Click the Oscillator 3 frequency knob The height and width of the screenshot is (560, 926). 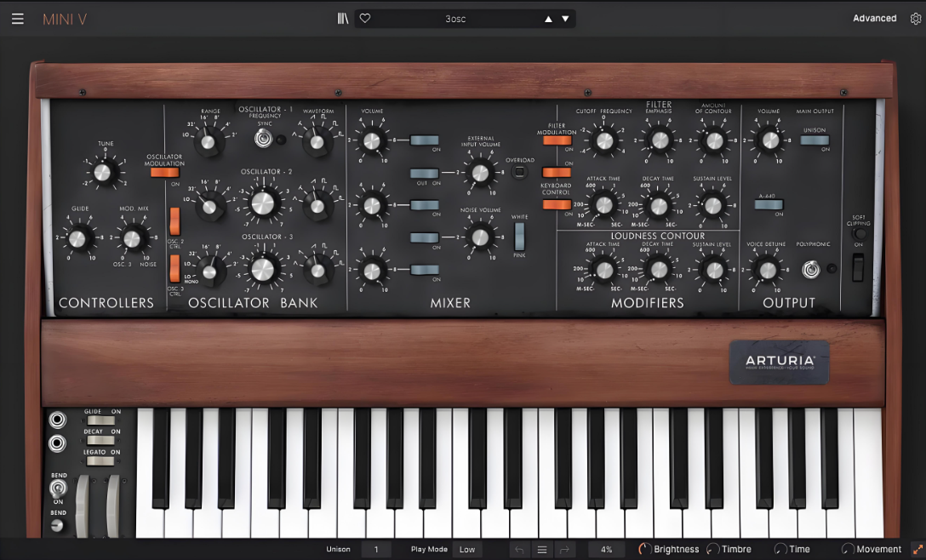(263, 270)
